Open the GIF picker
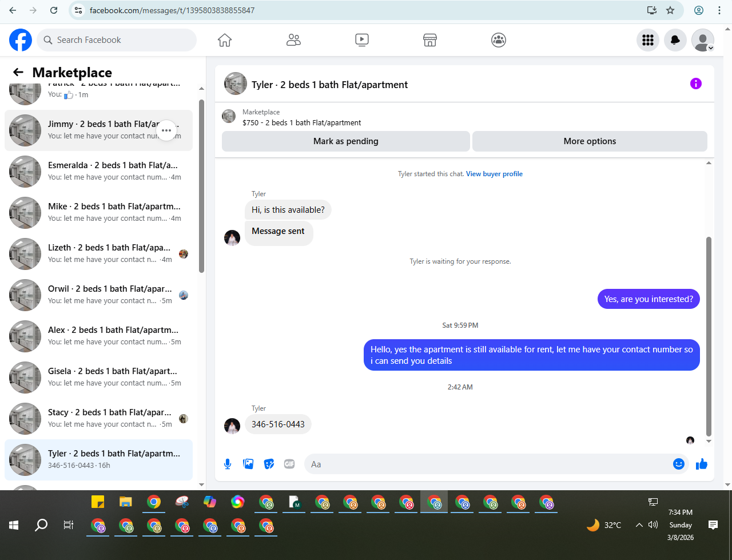This screenshot has width=732, height=560. [289, 464]
